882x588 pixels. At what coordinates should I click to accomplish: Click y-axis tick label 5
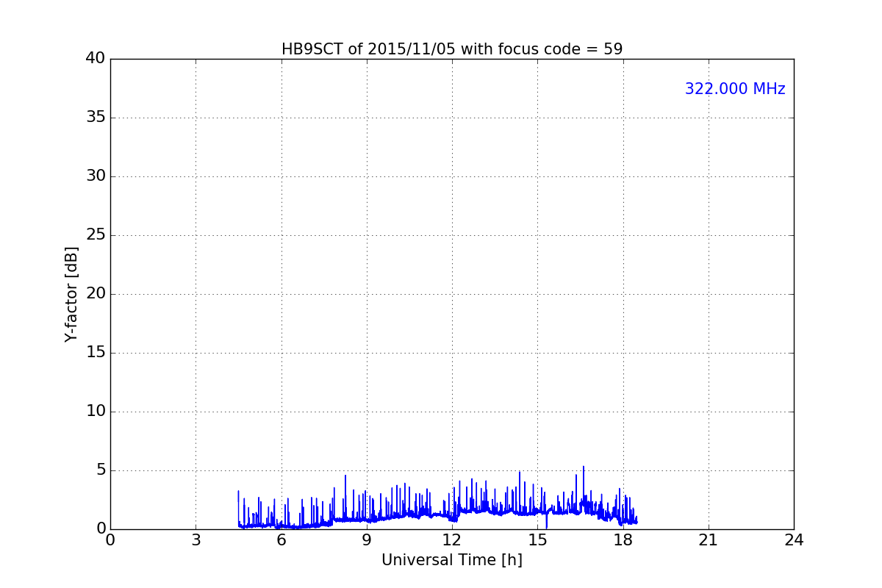(101, 470)
